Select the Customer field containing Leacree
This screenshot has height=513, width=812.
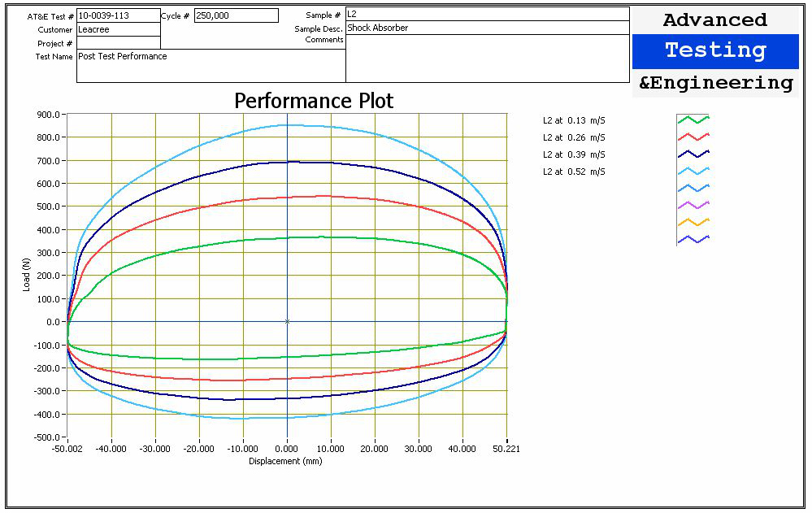[118, 29]
